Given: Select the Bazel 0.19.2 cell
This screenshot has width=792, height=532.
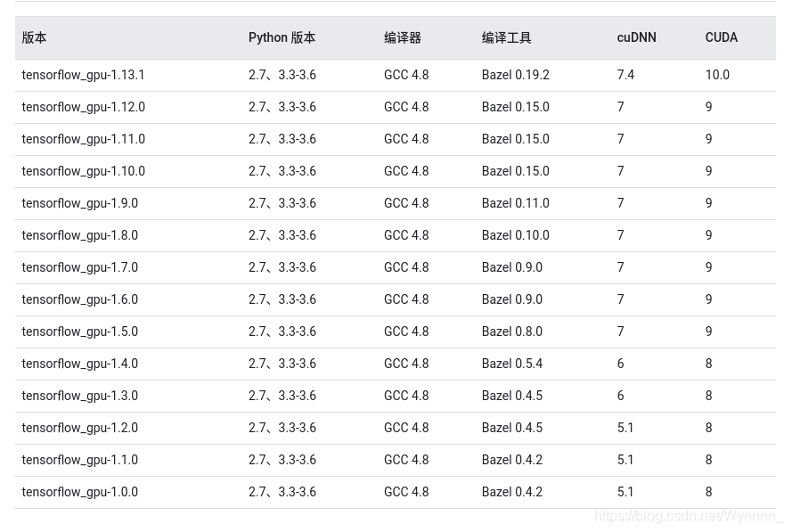Looking at the screenshot, I should (x=515, y=75).
